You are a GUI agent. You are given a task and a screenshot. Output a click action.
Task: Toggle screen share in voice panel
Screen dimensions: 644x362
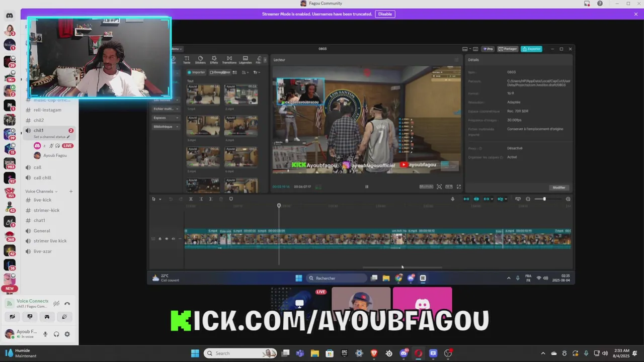pos(30,317)
